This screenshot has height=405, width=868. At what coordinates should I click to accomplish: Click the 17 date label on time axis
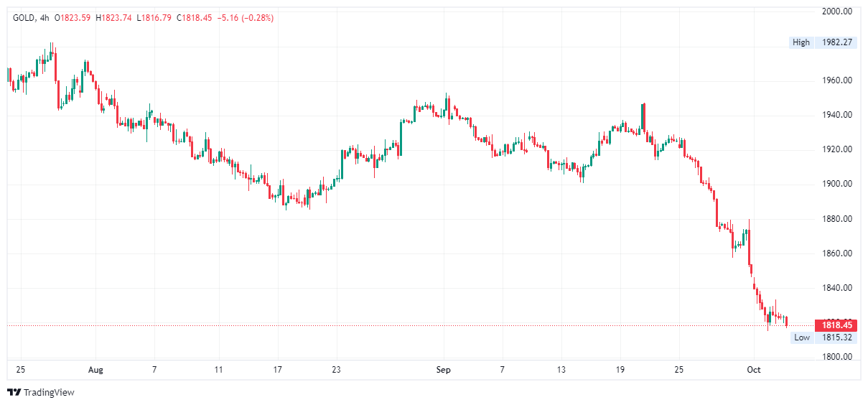coord(277,371)
